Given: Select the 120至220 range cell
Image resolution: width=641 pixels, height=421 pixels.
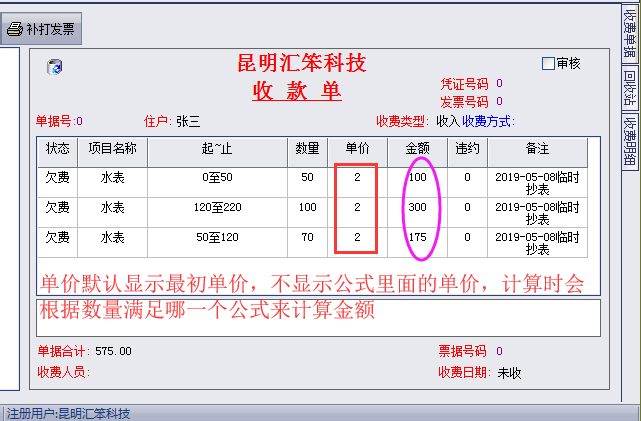Looking at the screenshot, I should pos(217,213).
